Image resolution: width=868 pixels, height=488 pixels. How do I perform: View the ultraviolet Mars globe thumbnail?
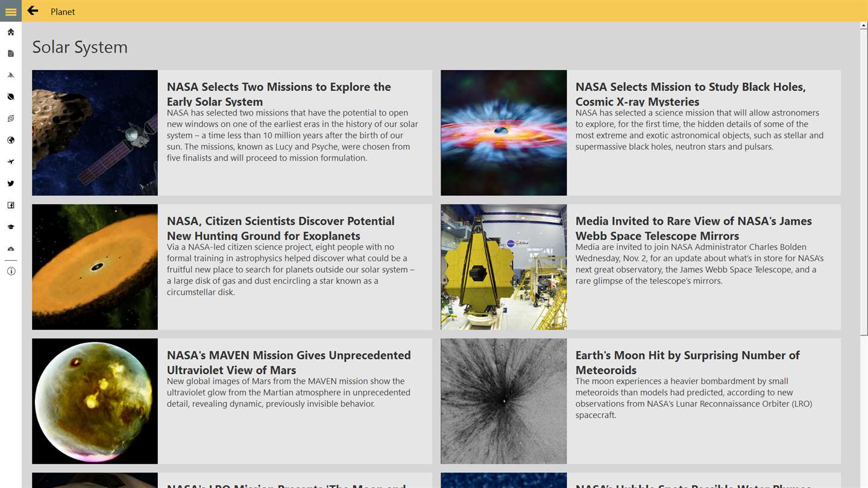[95, 401]
